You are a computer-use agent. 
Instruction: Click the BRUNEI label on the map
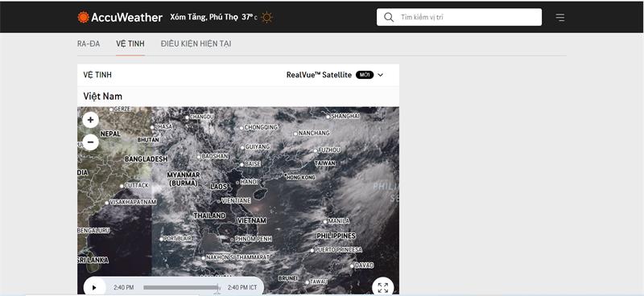pos(288,278)
